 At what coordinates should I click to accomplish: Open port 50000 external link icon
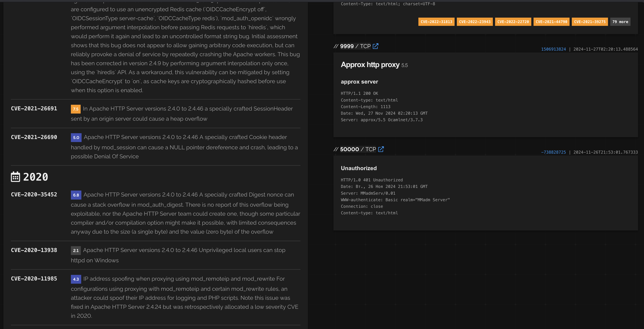[381, 149]
